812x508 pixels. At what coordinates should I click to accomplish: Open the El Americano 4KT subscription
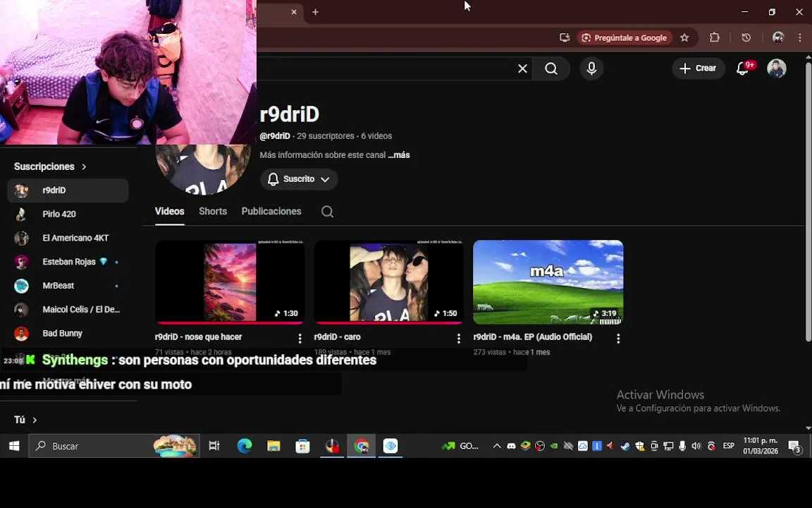(68, 238)
